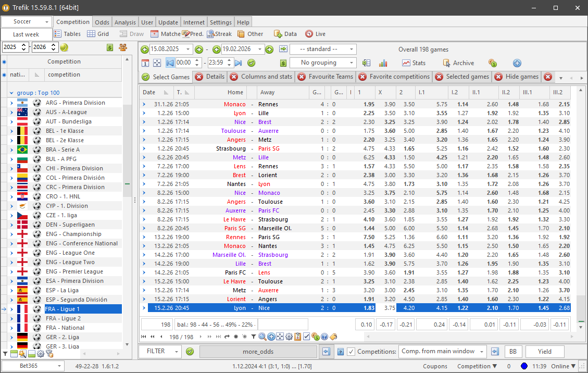Open the No grouping dropdown
The height and width of the screenshot is (373, 588).
point(322,63)
